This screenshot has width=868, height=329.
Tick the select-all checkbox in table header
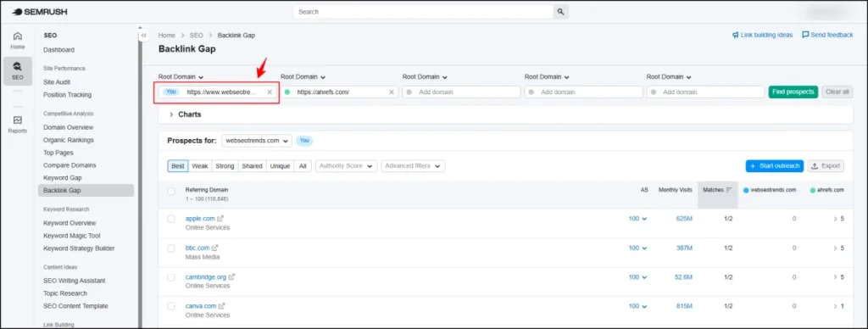point(171,191)
